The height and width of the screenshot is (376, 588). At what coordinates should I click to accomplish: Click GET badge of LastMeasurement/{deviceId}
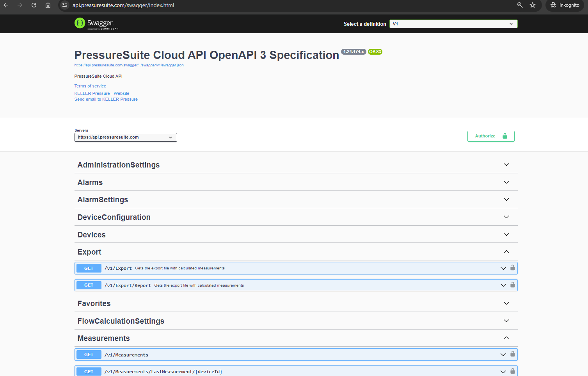(89, 372)
